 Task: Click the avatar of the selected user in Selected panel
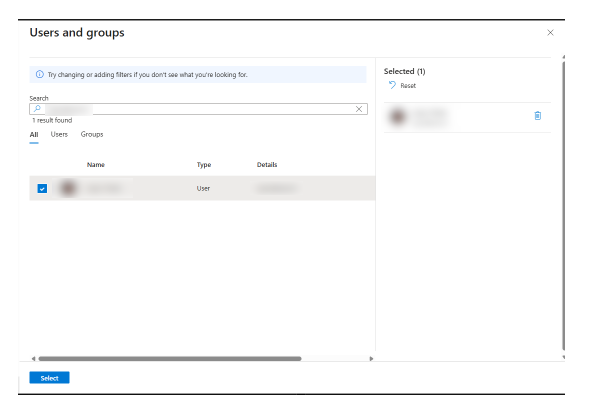point(397,117)
